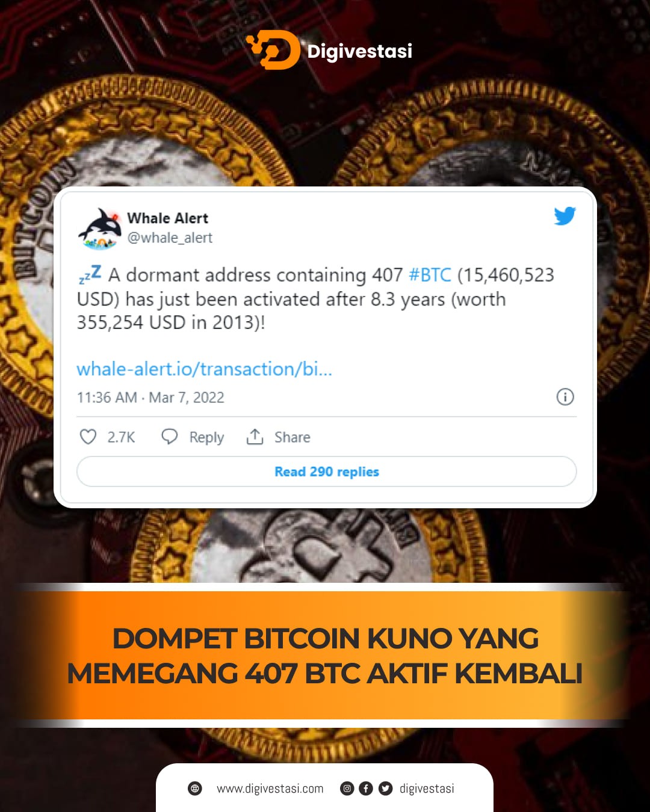The image size is (650, 812).
Task: Click the reply speech bubble icon
Action: coord(170,437)
